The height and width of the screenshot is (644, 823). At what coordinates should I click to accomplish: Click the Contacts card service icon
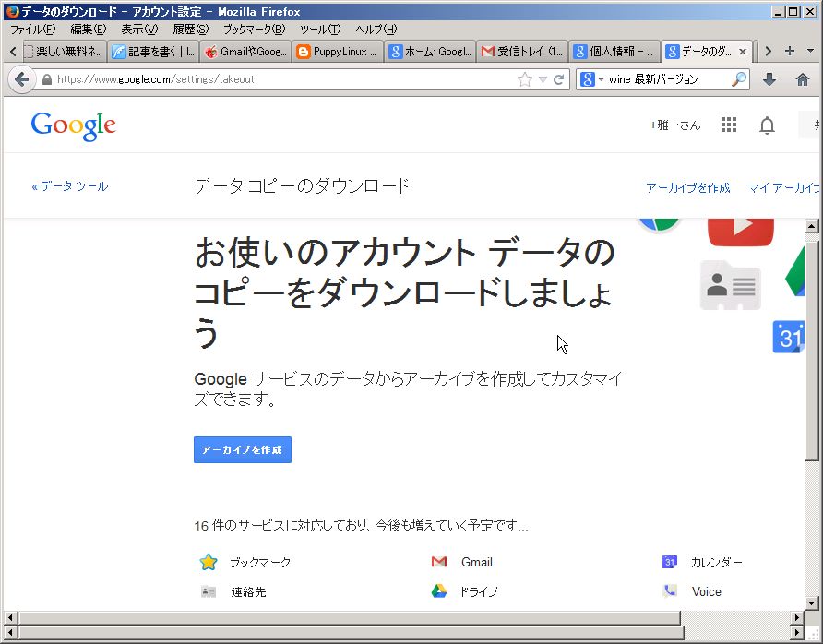209,592
